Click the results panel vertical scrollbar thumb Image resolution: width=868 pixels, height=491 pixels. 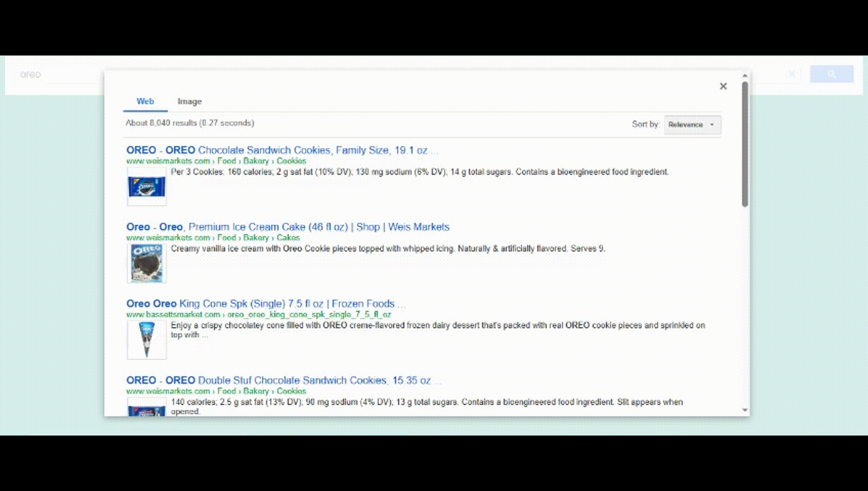click(745, 144)
